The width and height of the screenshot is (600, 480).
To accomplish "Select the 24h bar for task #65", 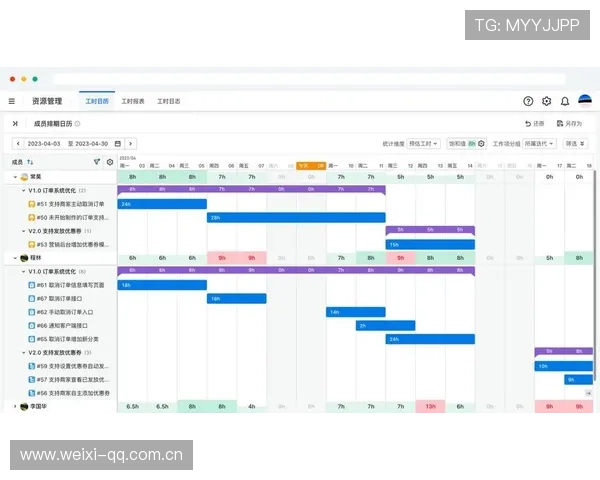I will (x=430, y=339).
